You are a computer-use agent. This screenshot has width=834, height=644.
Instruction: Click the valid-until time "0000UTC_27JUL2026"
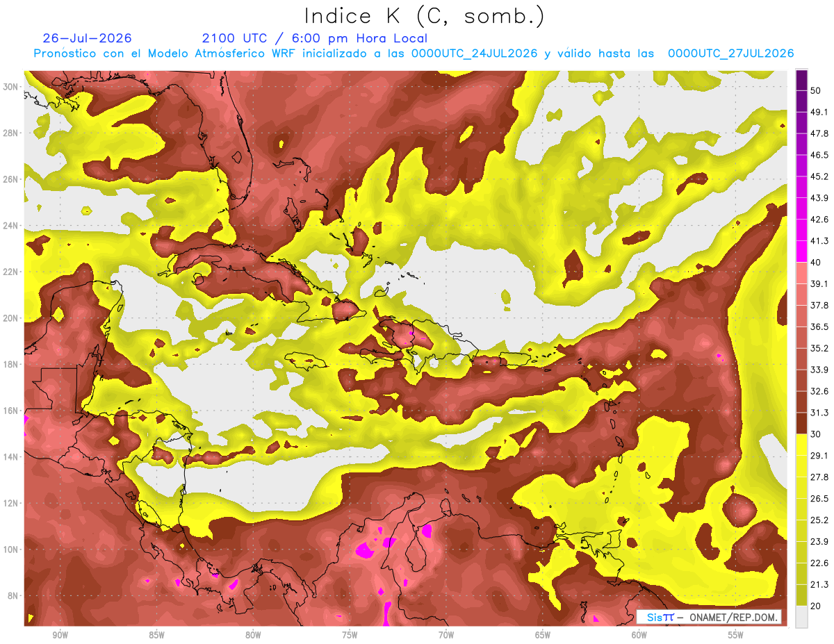click(x=730, y=53)
